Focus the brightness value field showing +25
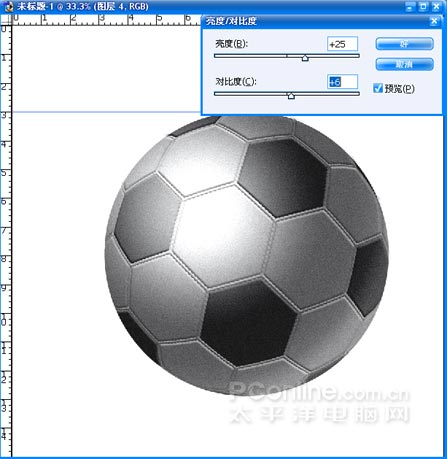The image size is (447, 459). click(342, 44)
